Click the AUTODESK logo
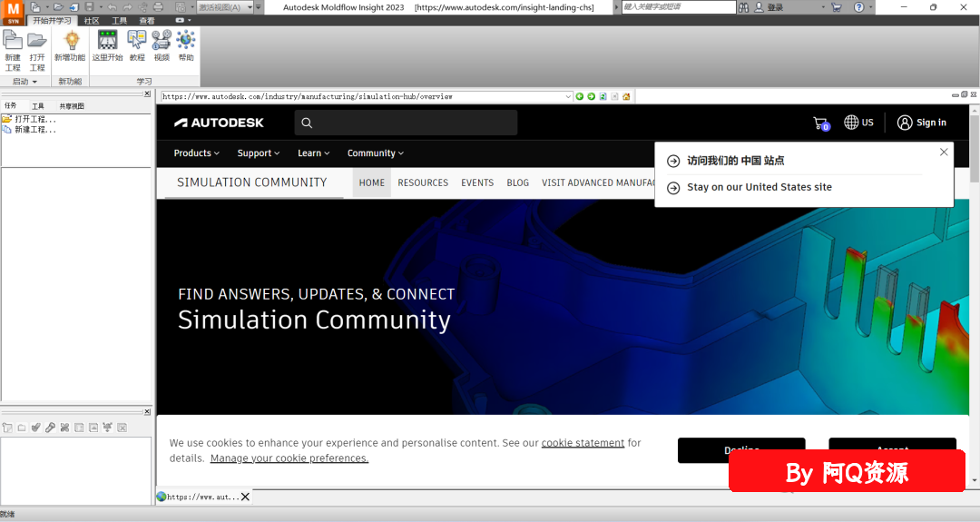Screen dimensions: 980x522 (219, 123)
